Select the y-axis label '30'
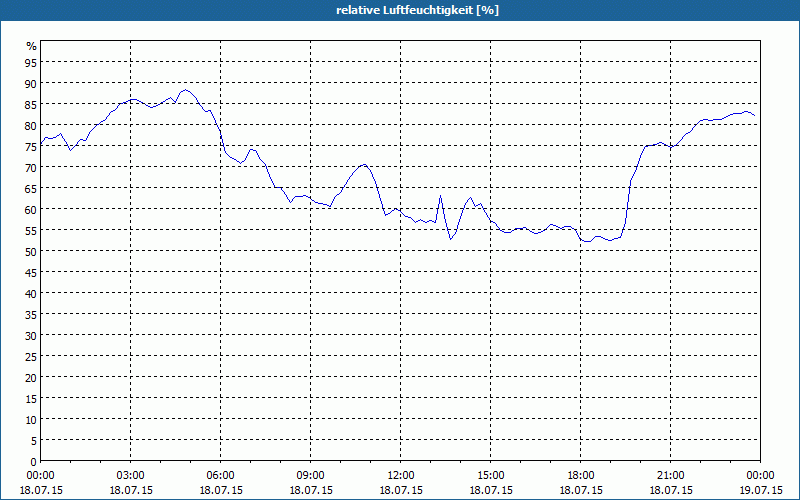 [31, 335]
